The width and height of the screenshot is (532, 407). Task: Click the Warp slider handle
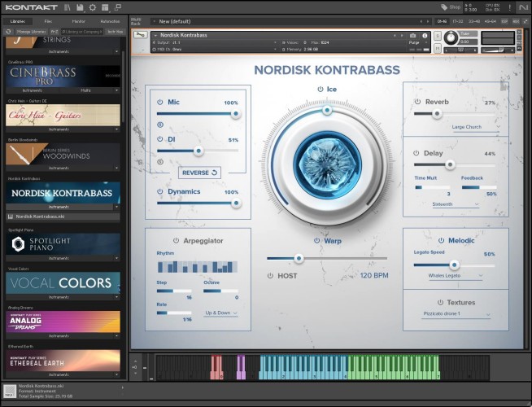(x=299, y=258)
